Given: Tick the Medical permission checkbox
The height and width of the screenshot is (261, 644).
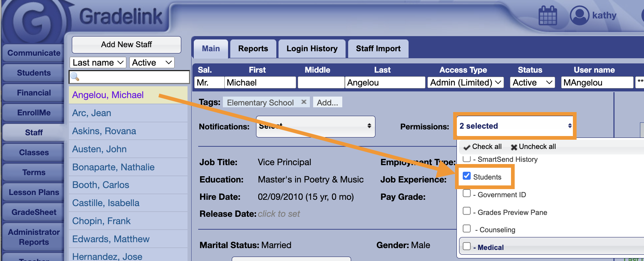Looking at the screenshot, I should pos(467,246).
